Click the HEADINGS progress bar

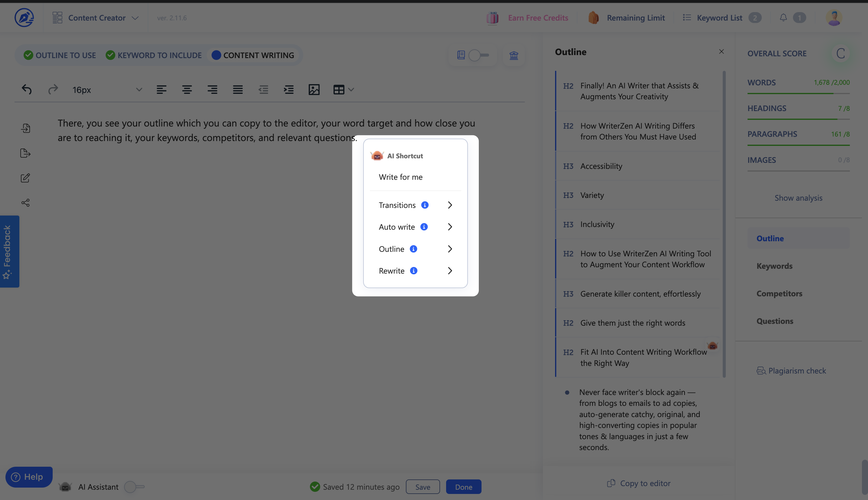click(x=798, y=119)
